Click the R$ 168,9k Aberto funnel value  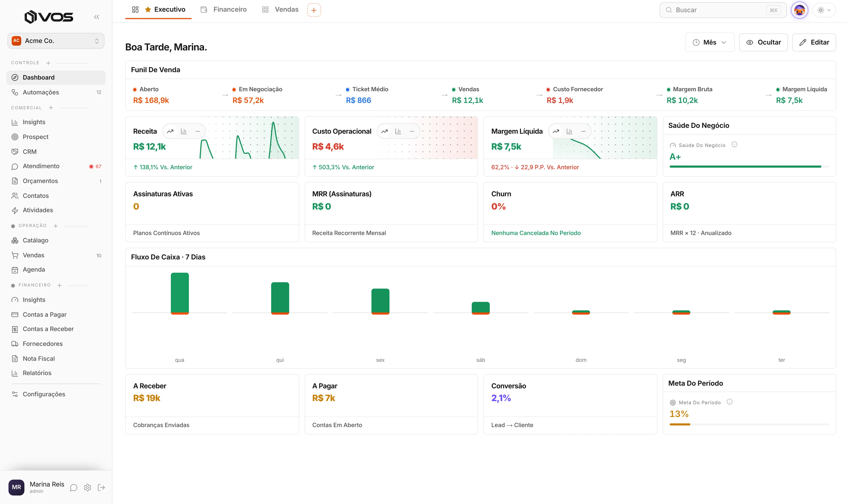[x=151, y=101]
